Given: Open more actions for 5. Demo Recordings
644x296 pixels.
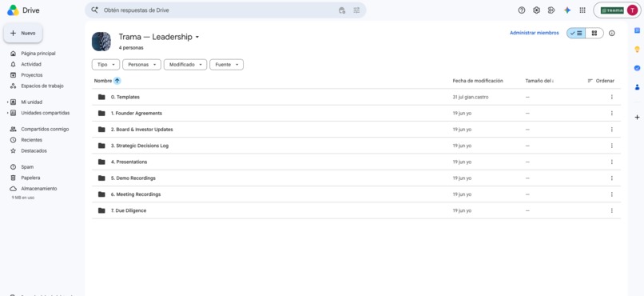Looking at the screenshot, I should 611,178.
